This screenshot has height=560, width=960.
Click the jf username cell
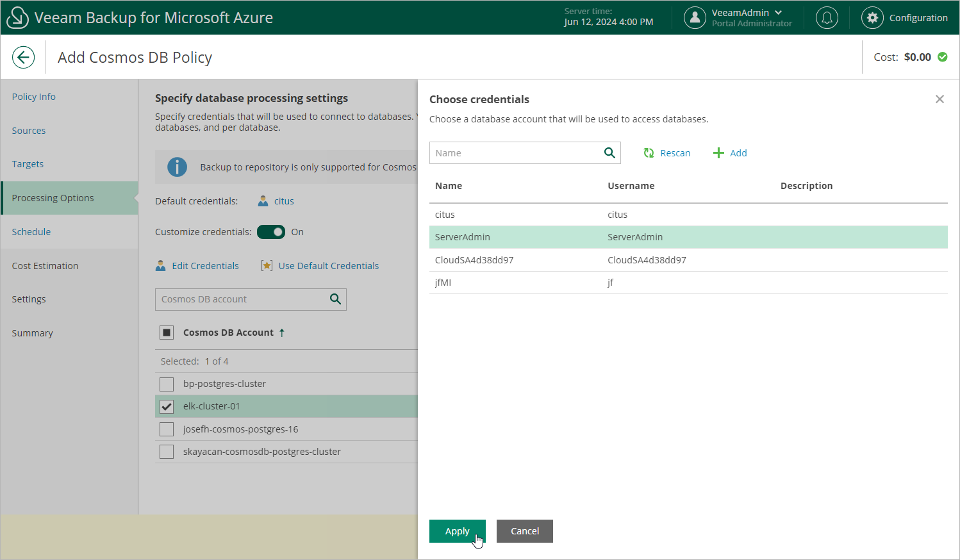[x=610, y=283]
